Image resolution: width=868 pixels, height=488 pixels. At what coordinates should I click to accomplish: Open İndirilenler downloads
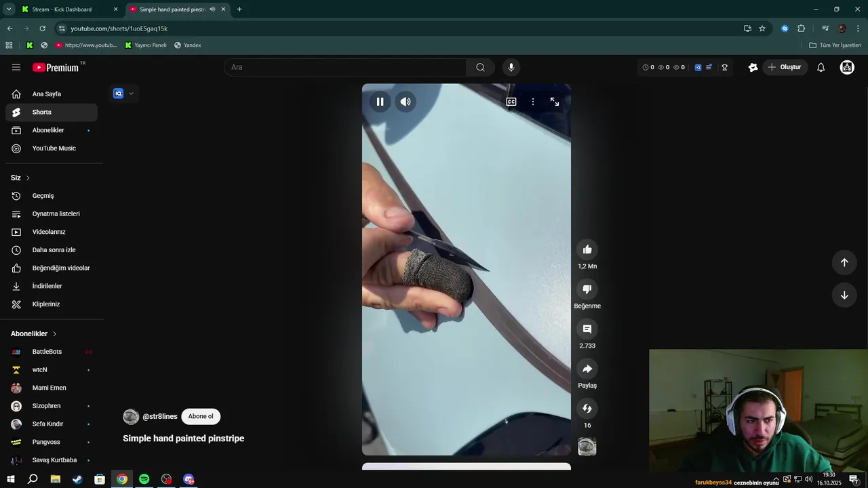coord(52,286)
